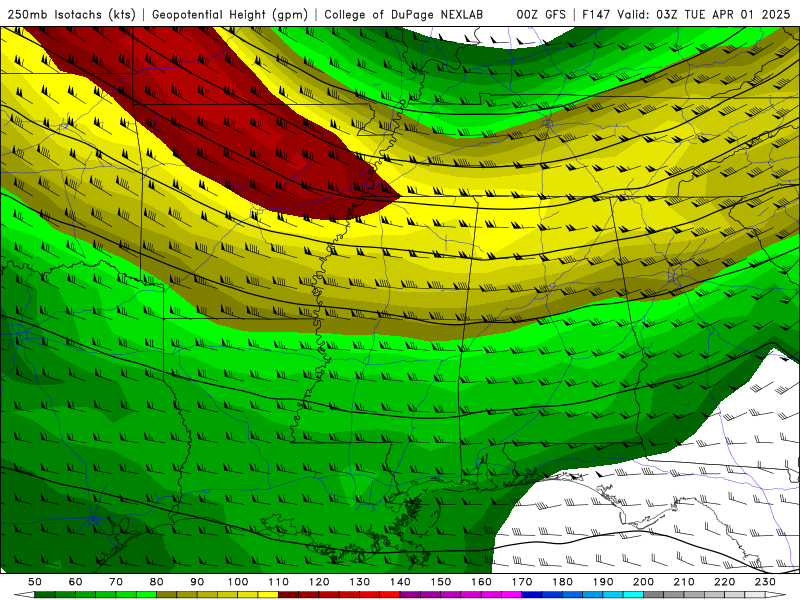Click the 90 legend value

197,582
